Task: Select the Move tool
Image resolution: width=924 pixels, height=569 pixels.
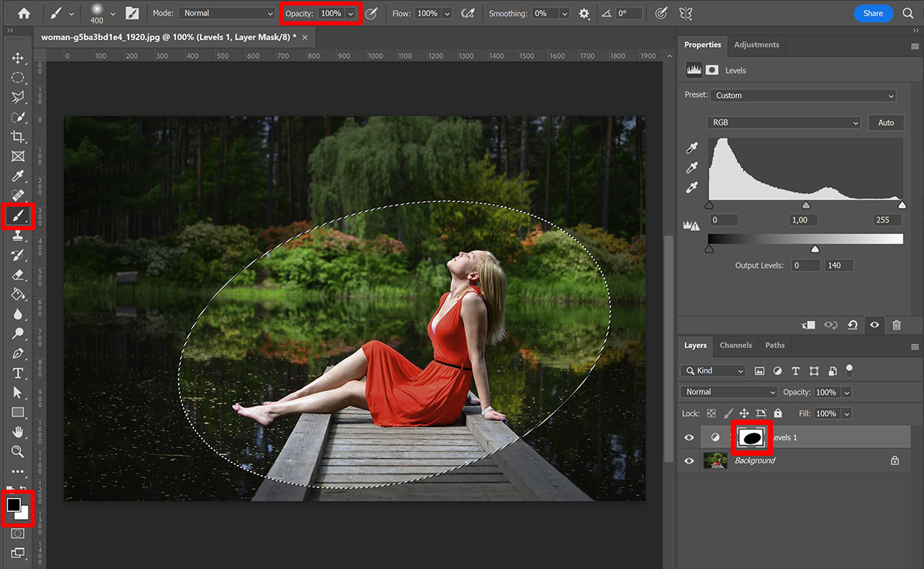Action: click(18, 57)
